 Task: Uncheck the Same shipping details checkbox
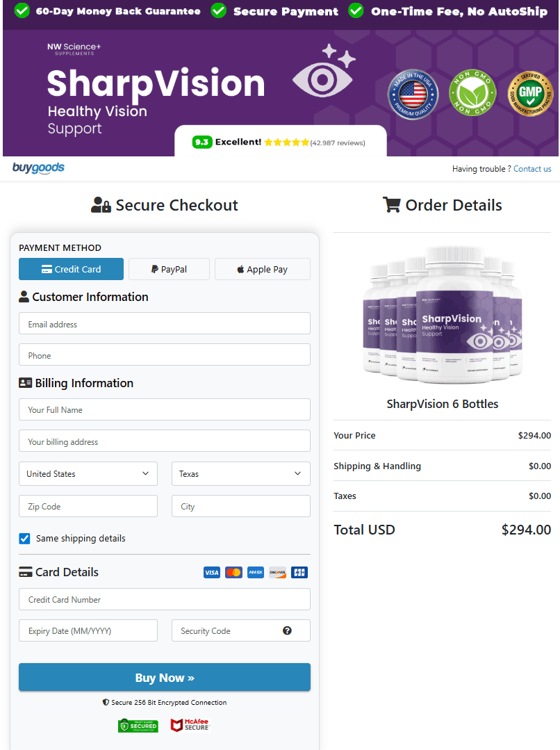[x=24, y=539]
